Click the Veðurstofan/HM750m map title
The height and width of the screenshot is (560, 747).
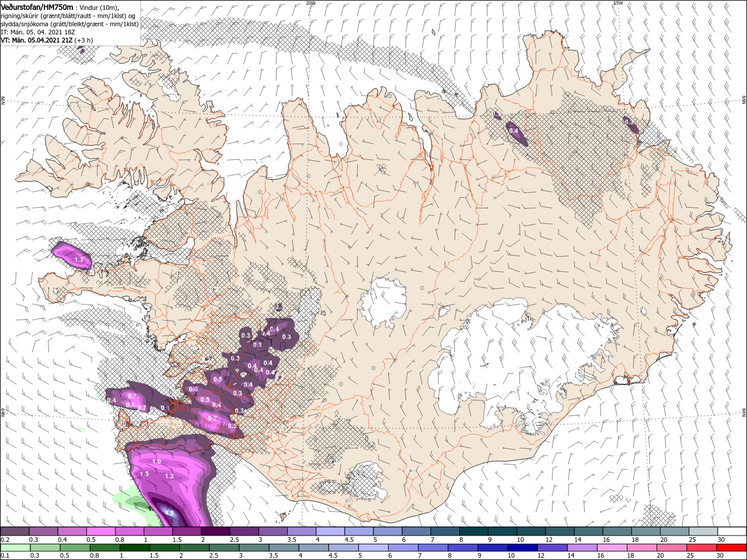[37, 7]
